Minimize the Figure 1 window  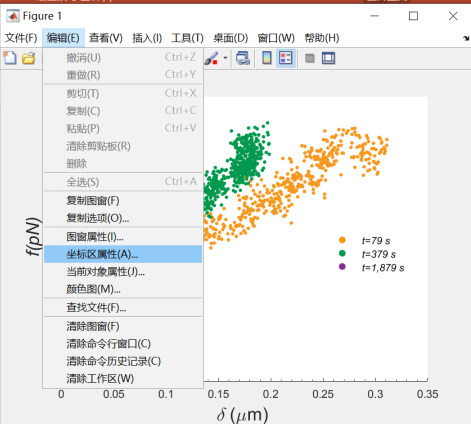(x=374, y=16)
